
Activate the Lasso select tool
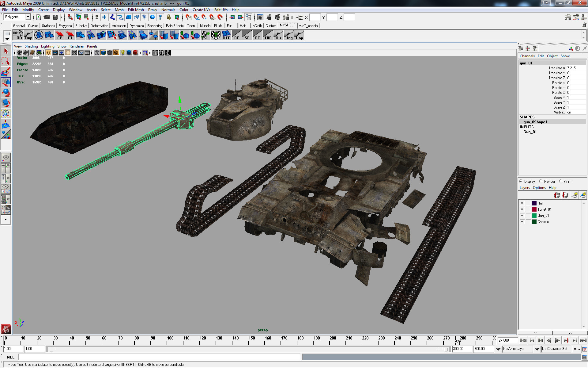pyautogui.click(x=6, y=61)
